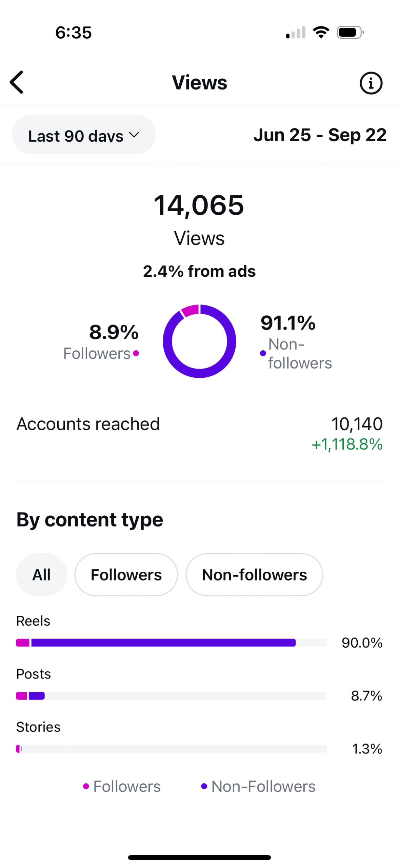Viewport: 399px width, 868px height.
Task: Select the All content filter
Action: click(41, 574)
